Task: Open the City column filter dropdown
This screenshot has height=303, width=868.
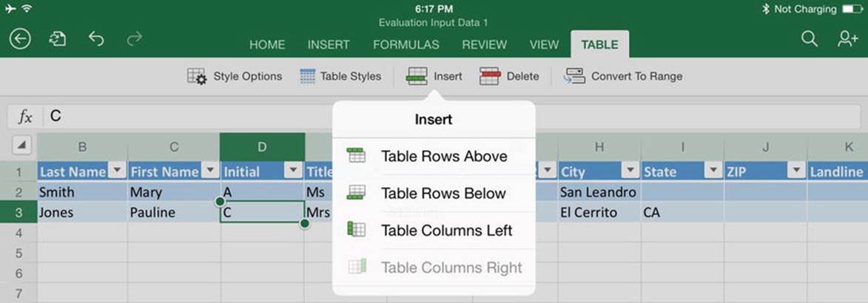Action: click(630, 171)
